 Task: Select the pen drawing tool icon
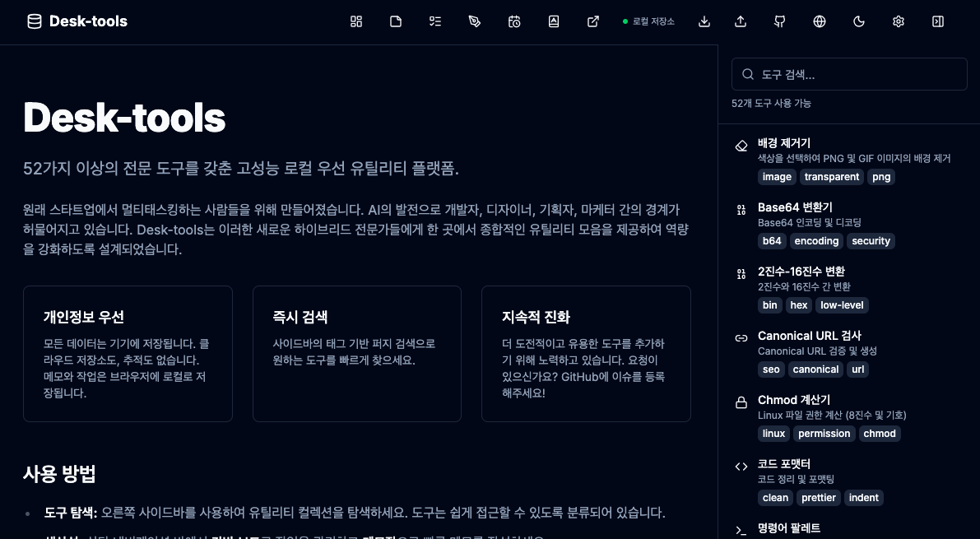(475, 21)
